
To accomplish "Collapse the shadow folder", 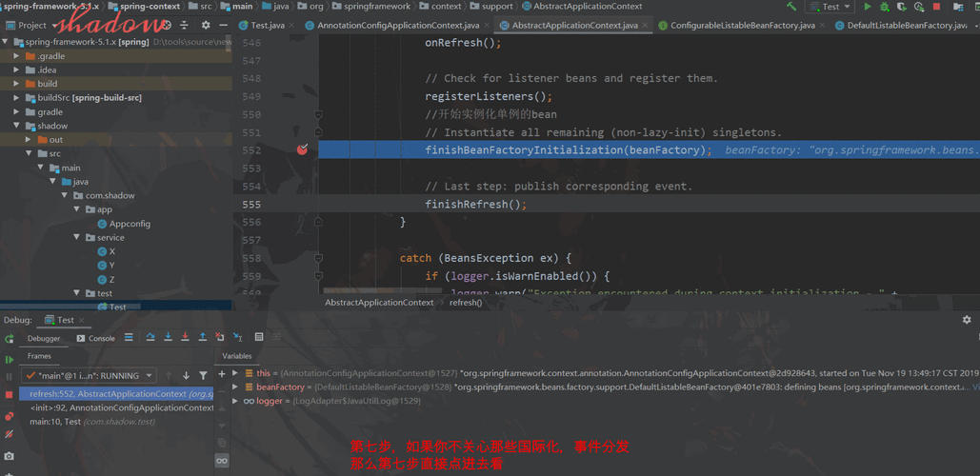I will [16, 126].
